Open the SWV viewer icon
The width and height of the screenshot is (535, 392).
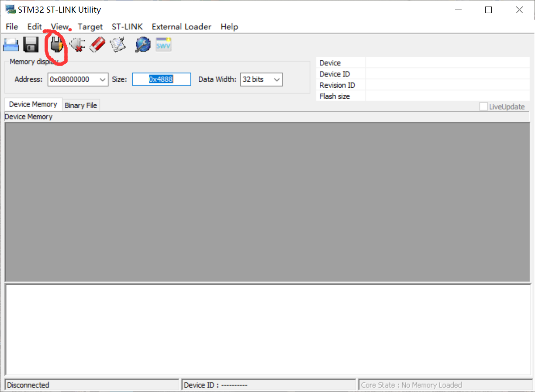pos(163,45)
